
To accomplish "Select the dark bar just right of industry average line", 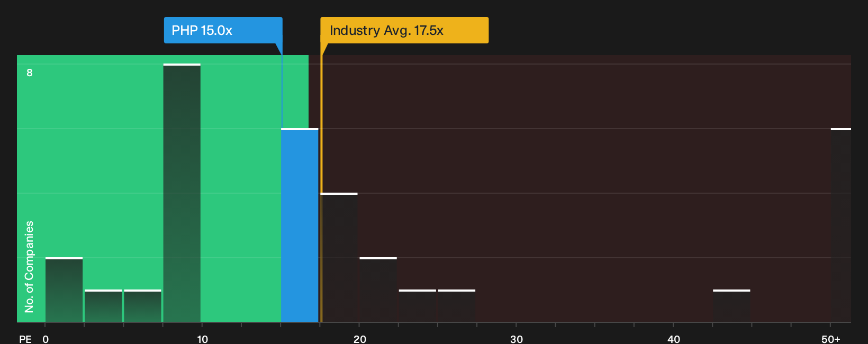I will (339, 257).
